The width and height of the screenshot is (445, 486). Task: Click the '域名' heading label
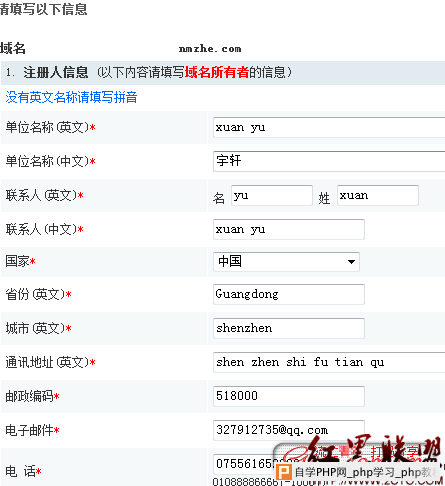click(13, 48)
